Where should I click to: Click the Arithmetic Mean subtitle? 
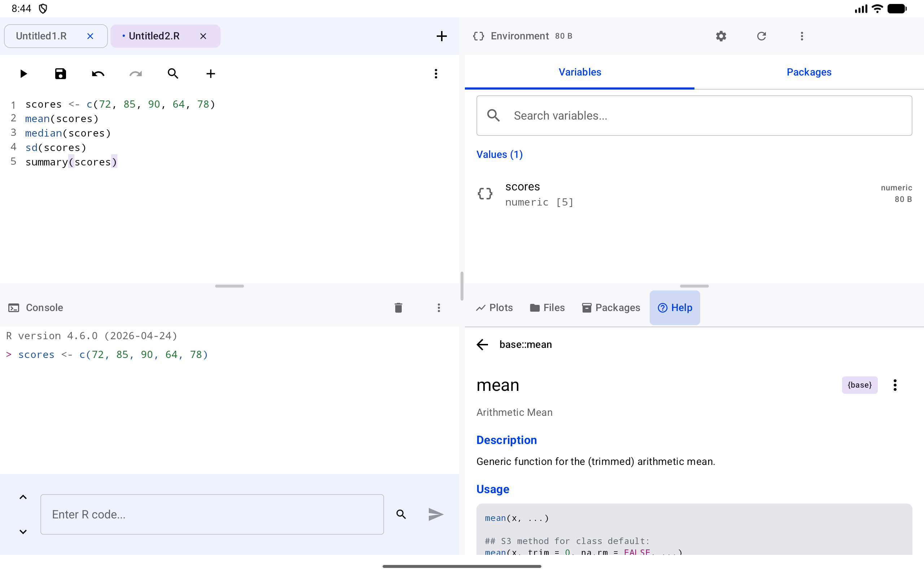tap(514, 413)
